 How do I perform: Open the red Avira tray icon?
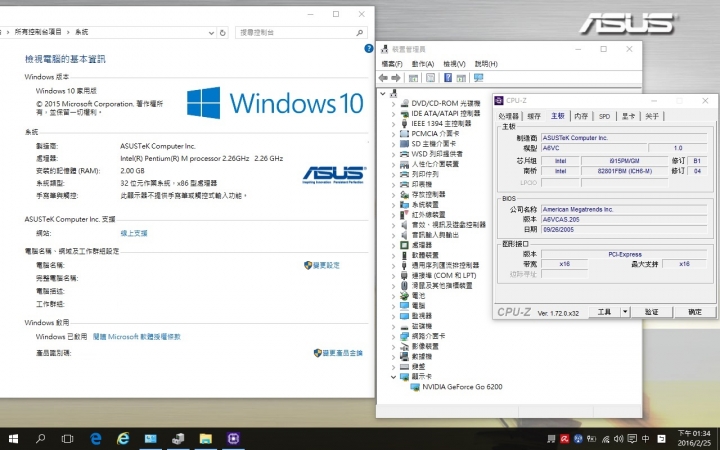click(x=564, y=439)
